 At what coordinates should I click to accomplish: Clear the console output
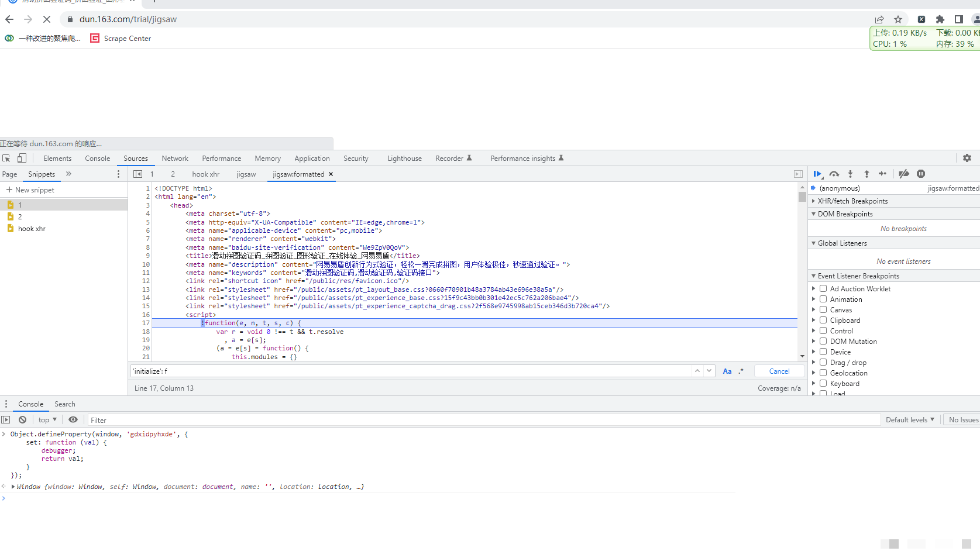[22, 420]
